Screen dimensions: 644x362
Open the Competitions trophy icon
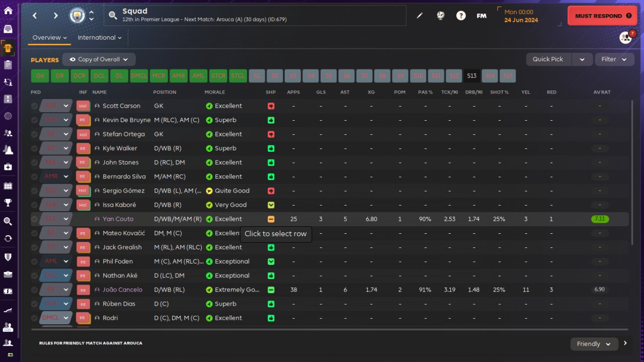tap(8, 203)
